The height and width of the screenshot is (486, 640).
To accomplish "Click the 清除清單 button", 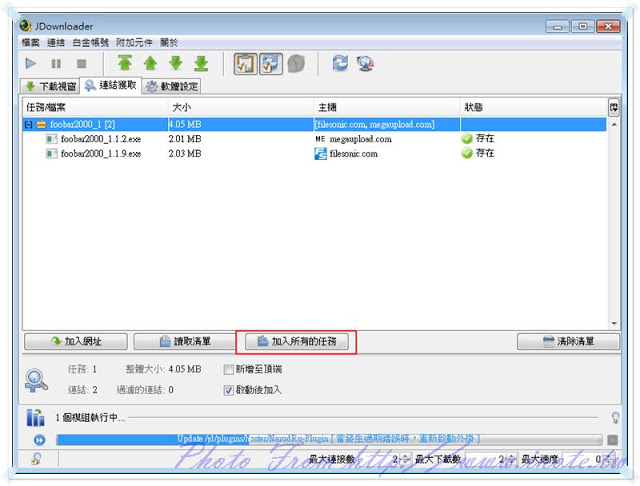I will [x=568, y=342].
